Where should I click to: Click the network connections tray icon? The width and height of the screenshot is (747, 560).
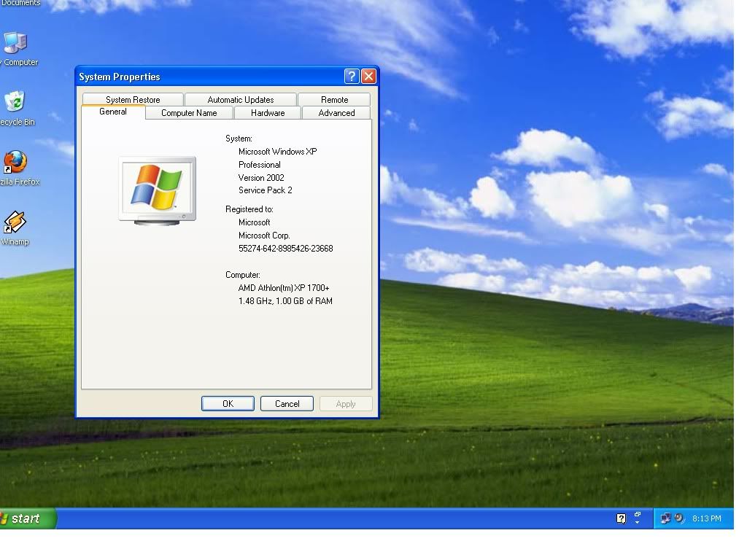coord(665,518)
